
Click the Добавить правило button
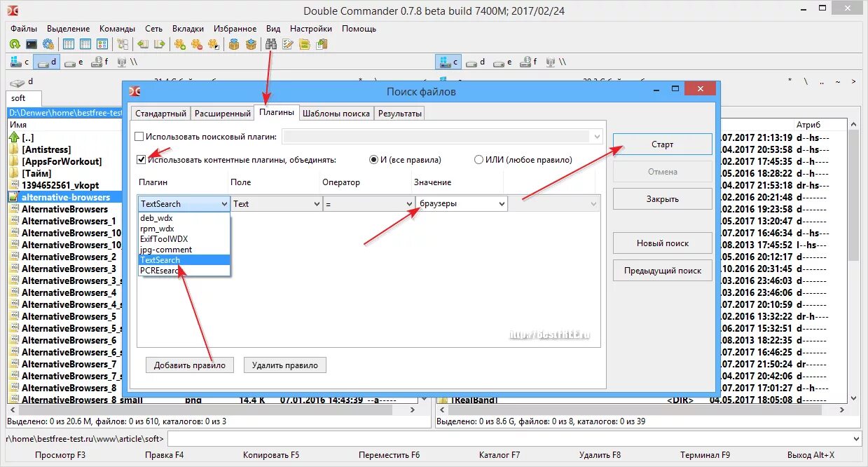point(190,365)
